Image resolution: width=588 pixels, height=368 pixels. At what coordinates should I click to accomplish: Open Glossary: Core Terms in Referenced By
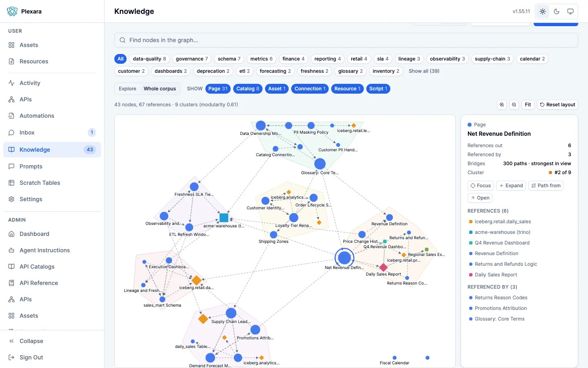pyautogui.click(x=499, y=319)
